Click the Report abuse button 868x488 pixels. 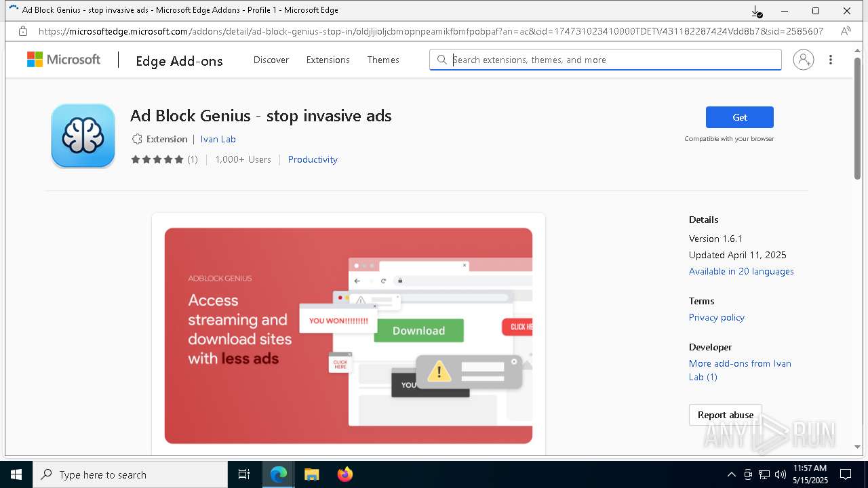coord(726,415)
